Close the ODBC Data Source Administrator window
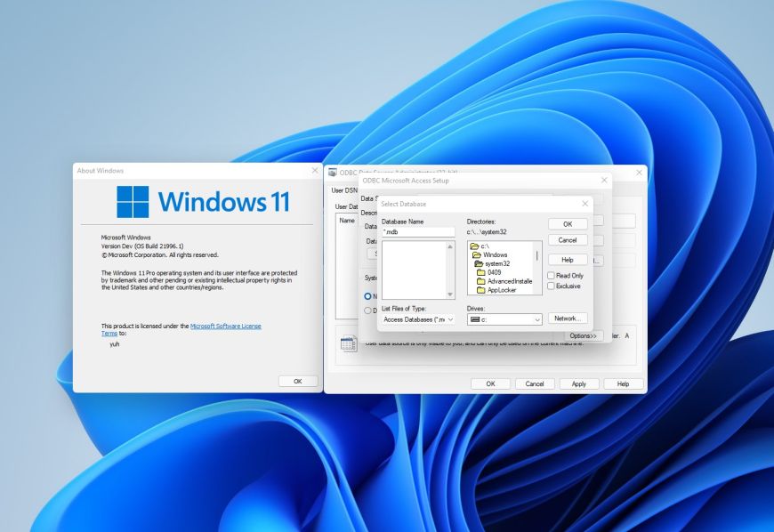The image size is (774, 532). [640, 173]
